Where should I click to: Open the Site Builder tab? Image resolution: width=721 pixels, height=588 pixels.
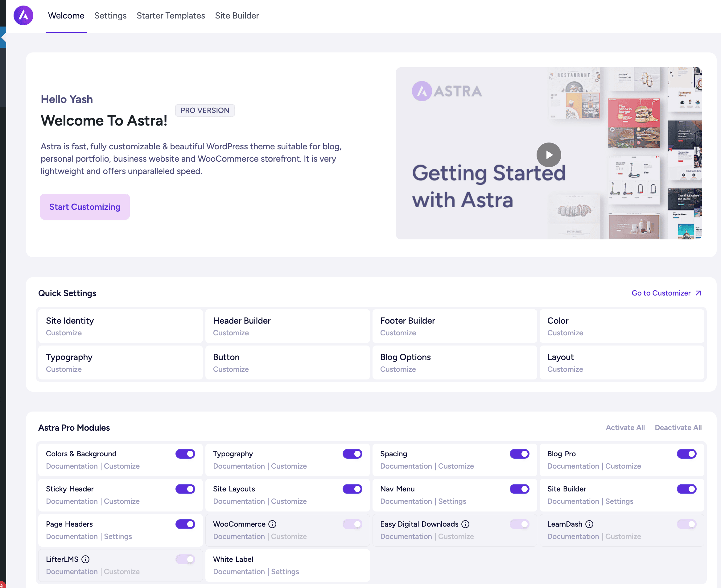click(237, 16)
